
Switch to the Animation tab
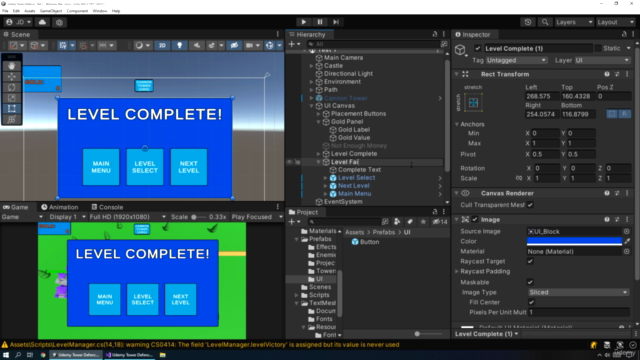click(x=60, y=207)
